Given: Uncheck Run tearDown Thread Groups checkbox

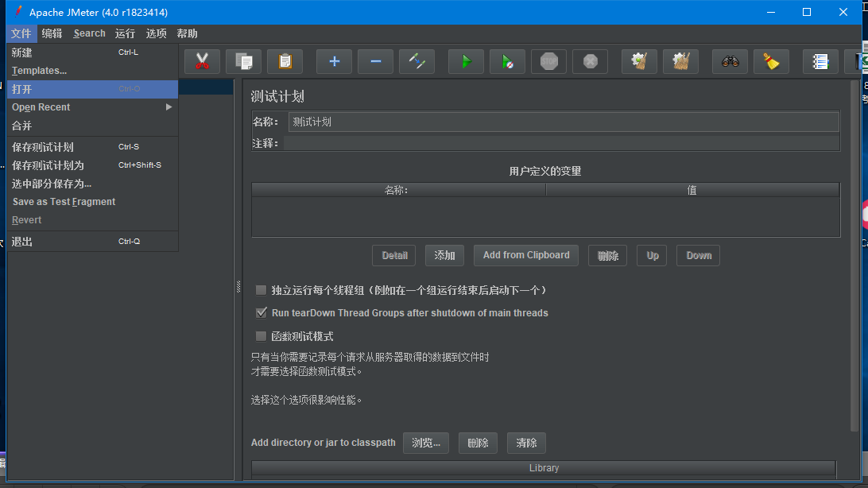Looking at the screenshot, I should click(262, 312).
